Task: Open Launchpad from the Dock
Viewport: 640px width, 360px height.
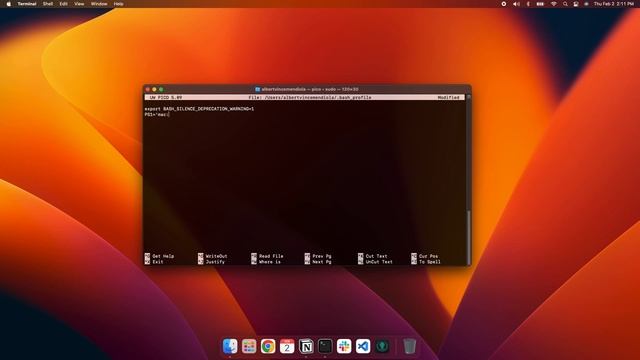Action: 249,346
